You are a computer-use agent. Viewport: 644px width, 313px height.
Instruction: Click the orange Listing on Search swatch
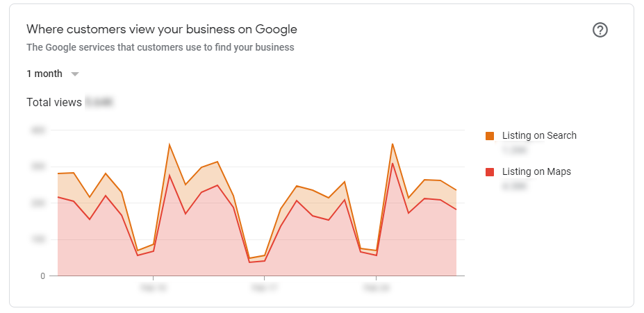click(490, 136)
